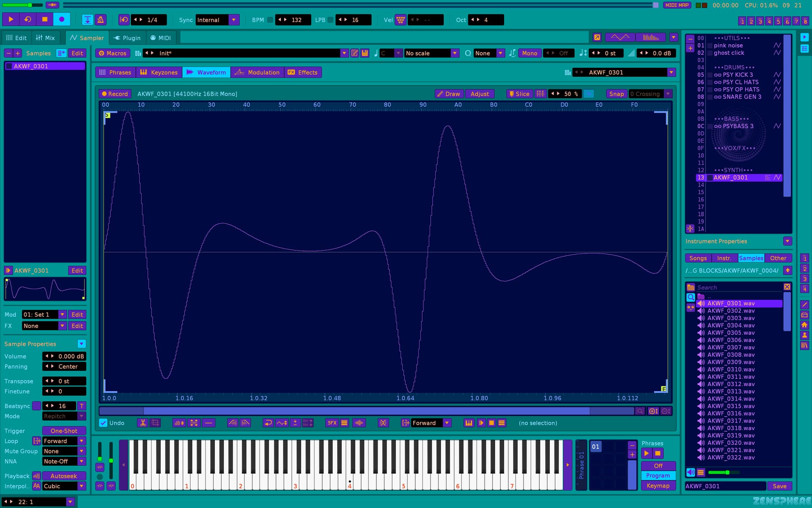Save instrument preset via floppy icon
Viewport: 812px width, 508px height.
tap(365, 53)
